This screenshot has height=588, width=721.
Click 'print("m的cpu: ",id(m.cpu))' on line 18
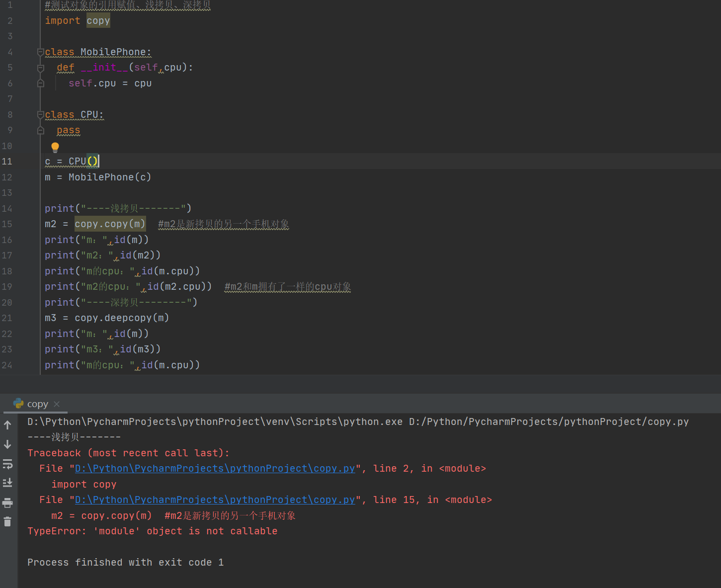122,271
